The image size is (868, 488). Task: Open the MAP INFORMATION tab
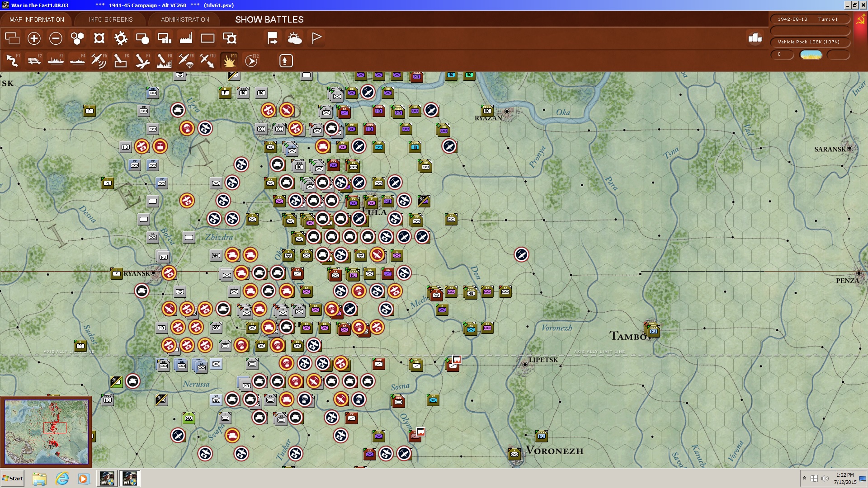click(x=37, y=19)
